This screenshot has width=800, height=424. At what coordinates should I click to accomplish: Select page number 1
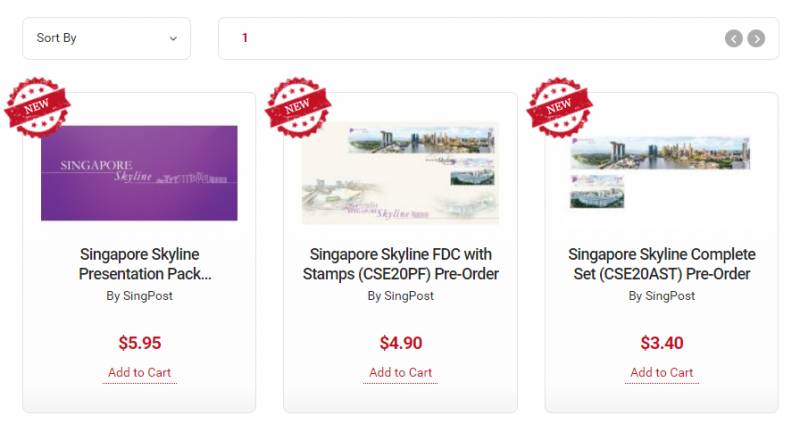[x=245, y=38]
